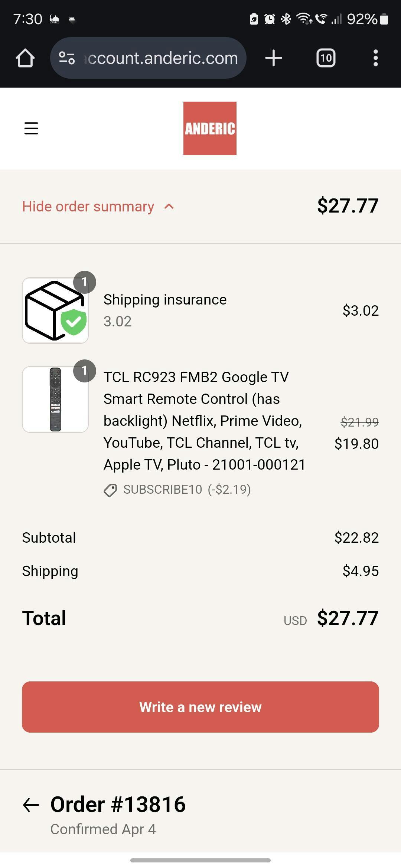The image size is (401, 868).
Task: Tap the battery status icon
Action: (385, 19)
